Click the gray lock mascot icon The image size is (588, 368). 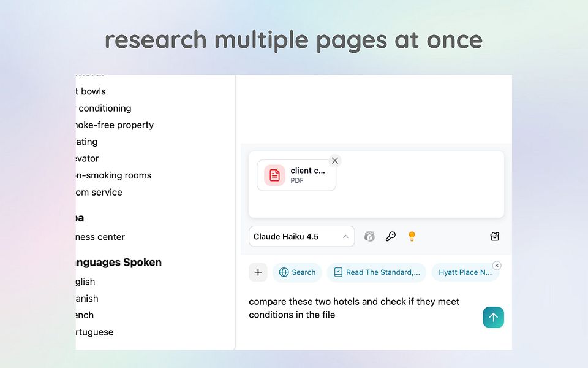(x=369, y=237)
